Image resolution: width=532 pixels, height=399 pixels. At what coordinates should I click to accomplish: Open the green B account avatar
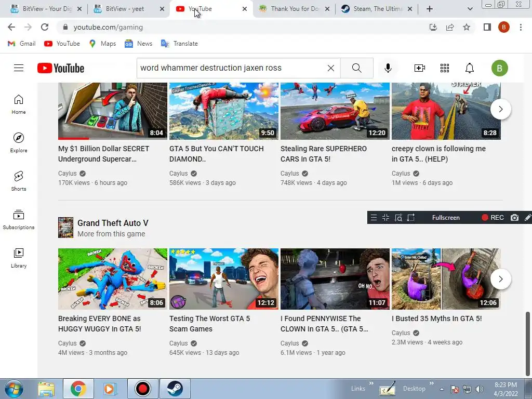[x=499, y=68]
